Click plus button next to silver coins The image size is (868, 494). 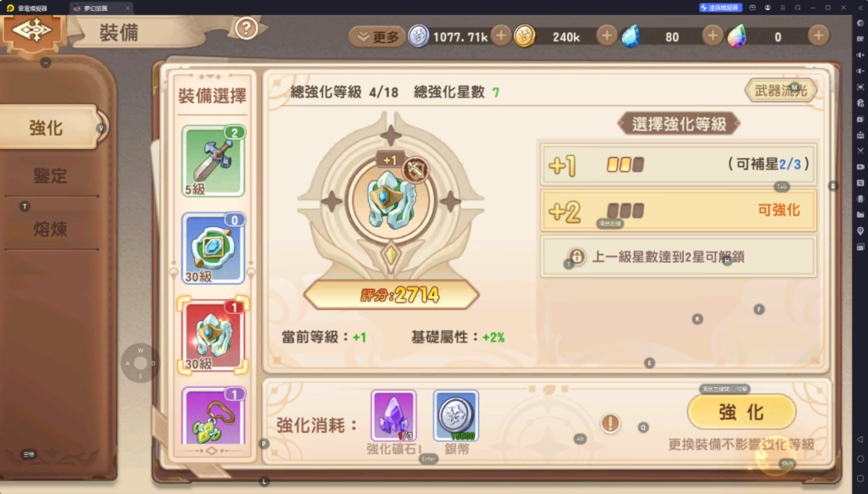click(501, 36)
